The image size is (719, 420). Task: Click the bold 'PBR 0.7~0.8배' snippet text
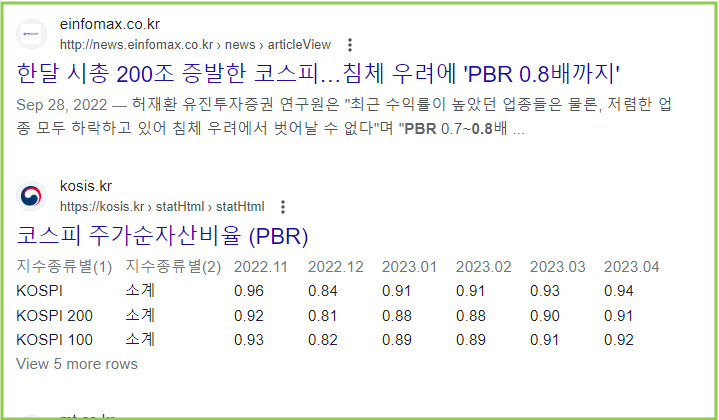click(x=456, y=128)
